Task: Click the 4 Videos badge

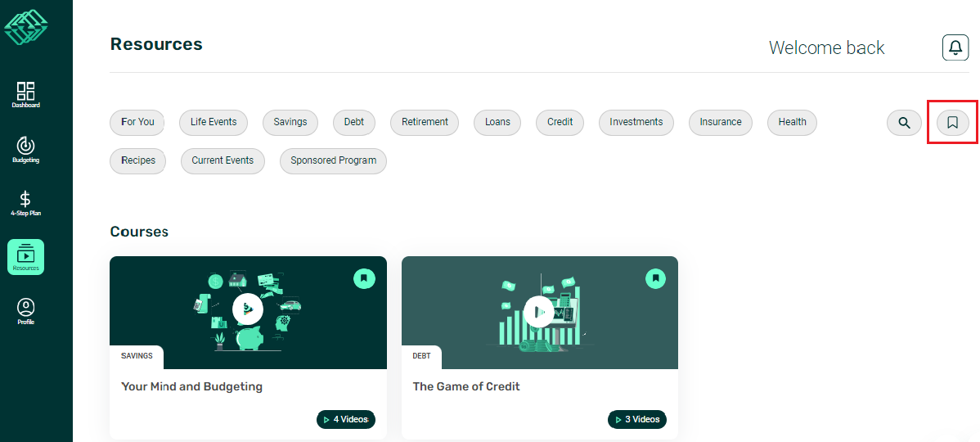Action: tap(346, 419)
